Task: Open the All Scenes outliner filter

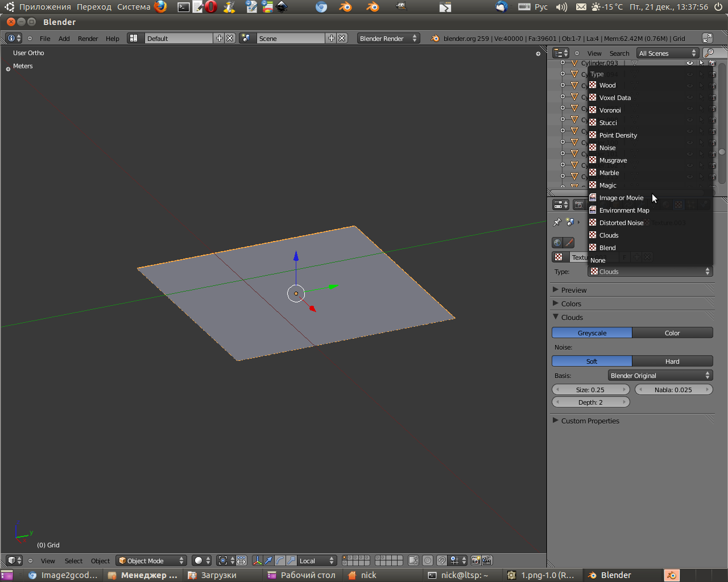Action: [x=667, y=53]
